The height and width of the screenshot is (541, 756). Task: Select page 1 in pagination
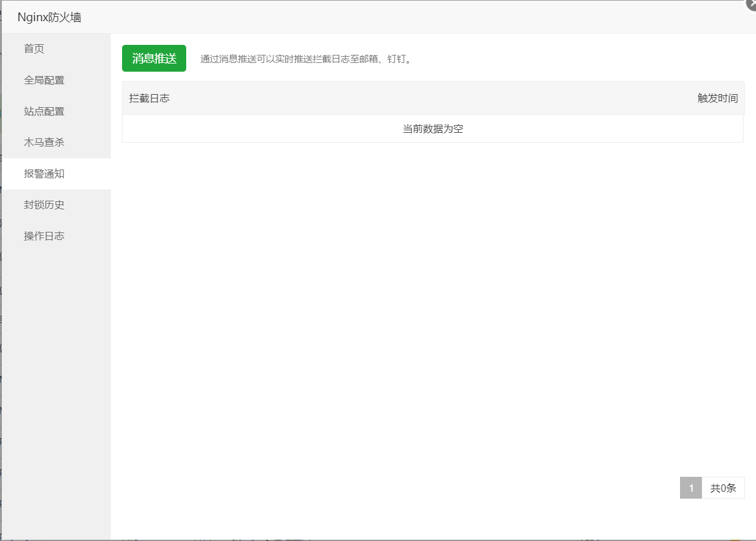pyautogui.click(x=691, y=488)
